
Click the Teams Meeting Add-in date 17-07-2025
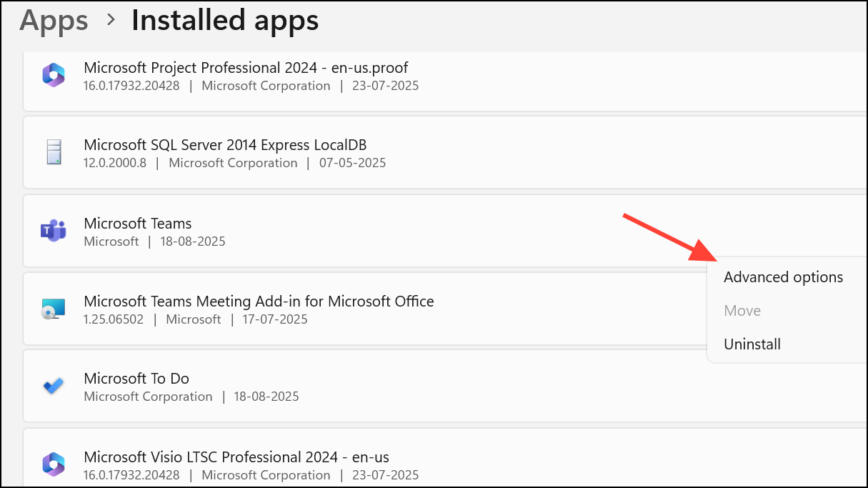point(274,319)
